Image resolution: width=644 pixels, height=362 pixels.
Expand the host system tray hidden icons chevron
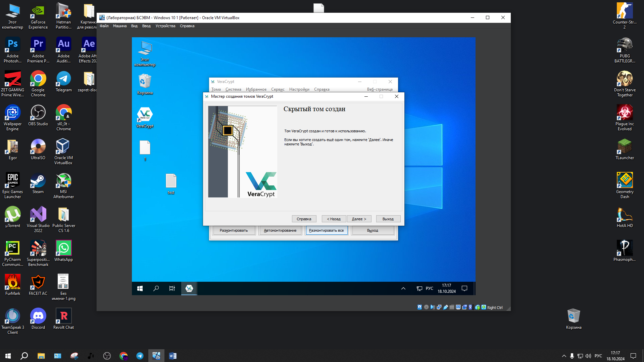pos(564,356)
